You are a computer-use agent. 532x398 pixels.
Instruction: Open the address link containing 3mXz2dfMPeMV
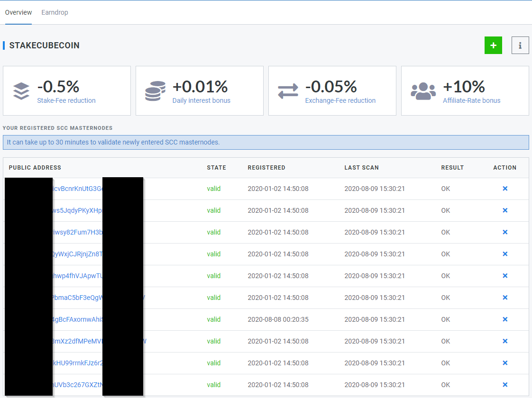77,341
